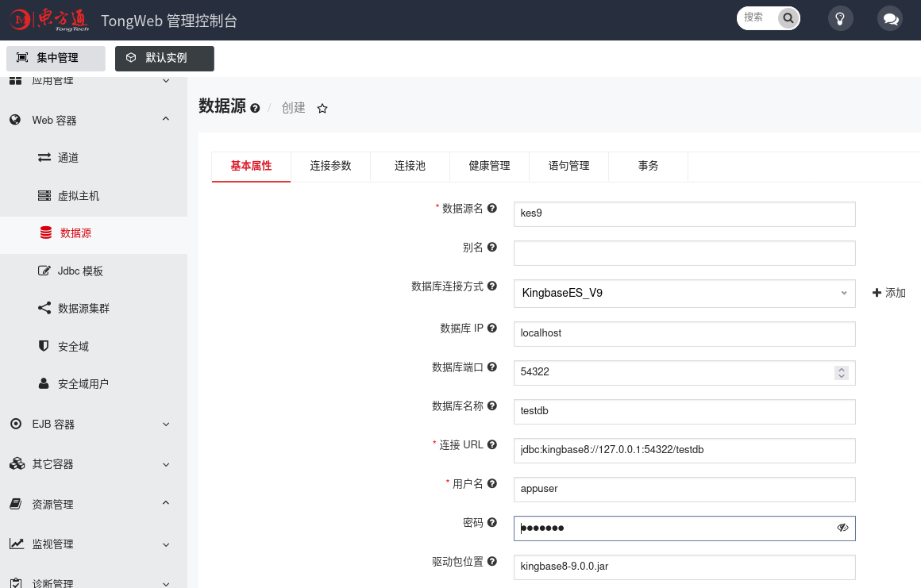Viewport: 921px width, 588px height.
Task: Click the 连接 URL input field
Action: click(684, 451)
